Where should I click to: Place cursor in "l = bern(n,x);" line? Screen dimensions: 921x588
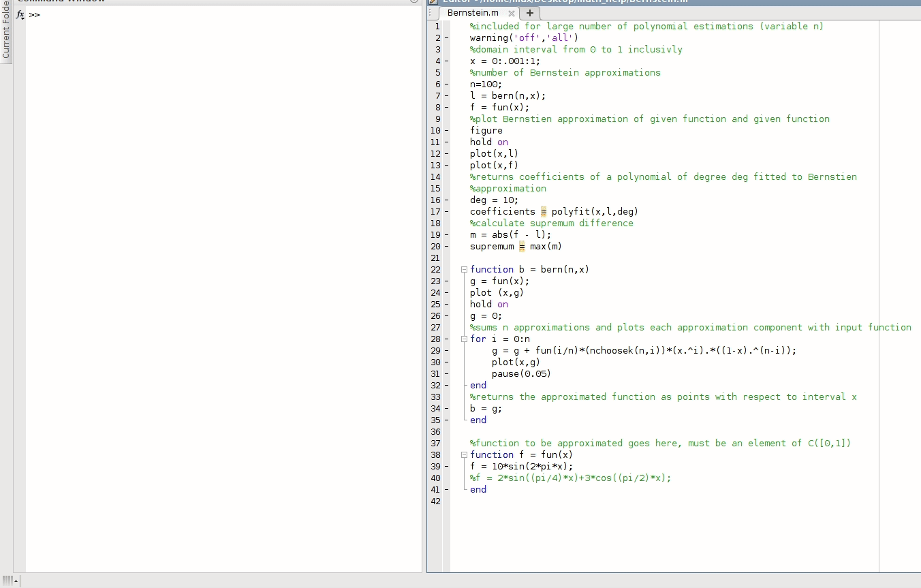coord(508,95)
